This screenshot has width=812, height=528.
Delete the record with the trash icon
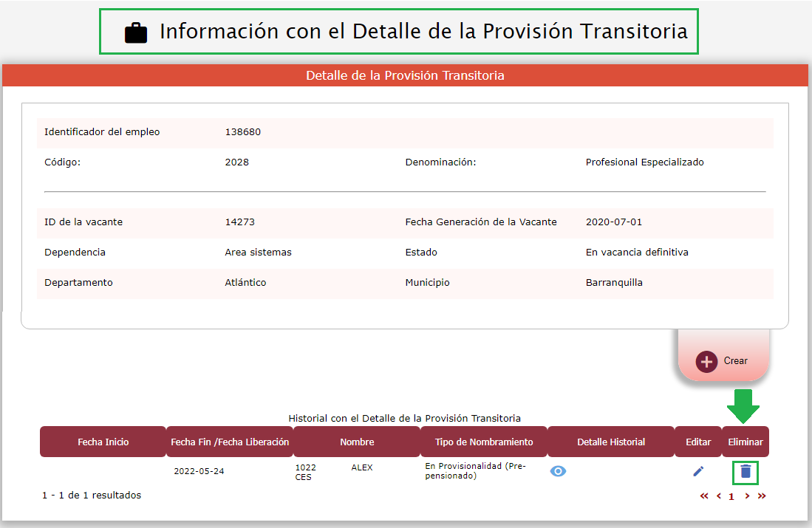pos(746,471)
